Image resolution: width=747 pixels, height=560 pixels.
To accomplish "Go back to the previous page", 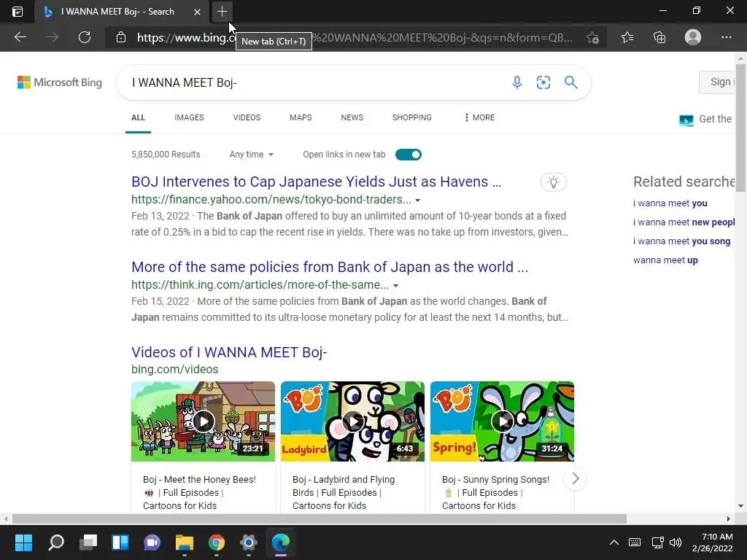I will [20, 37].
